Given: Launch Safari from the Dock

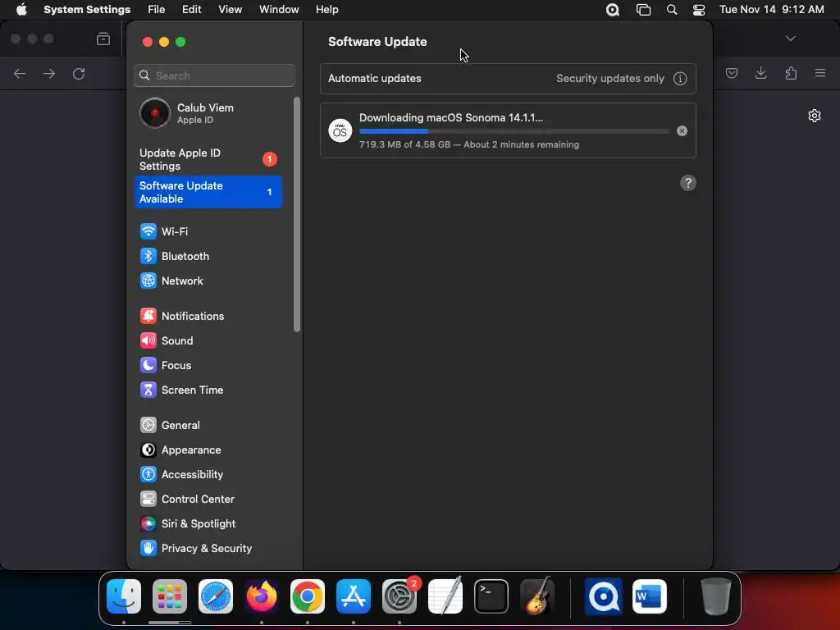Looking at the screenshot, I should 216,596.
